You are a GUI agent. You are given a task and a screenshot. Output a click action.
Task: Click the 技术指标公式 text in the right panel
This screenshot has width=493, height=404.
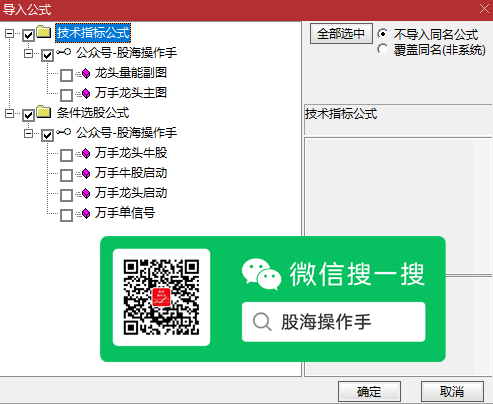point(341,114)
